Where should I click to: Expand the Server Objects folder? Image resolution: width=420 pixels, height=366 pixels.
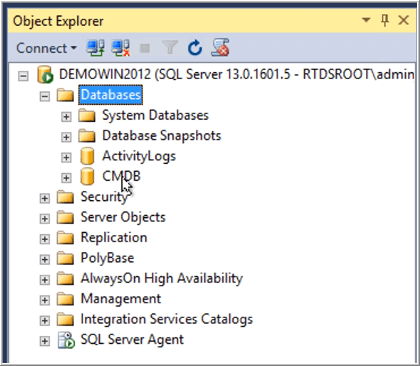click(x=44, y=219)
